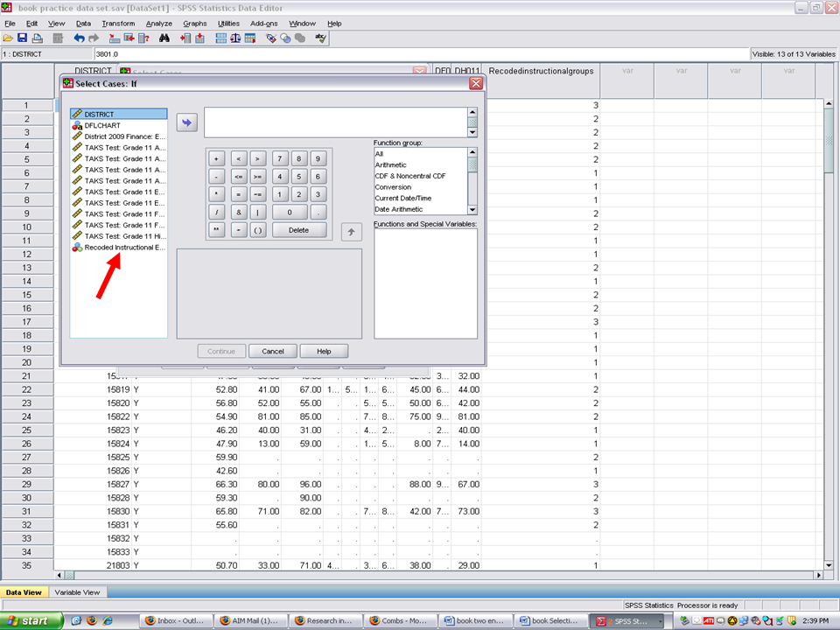Screen dimensions: 840x630
Task: Open the Analyze menu
Action: [159, 24]
